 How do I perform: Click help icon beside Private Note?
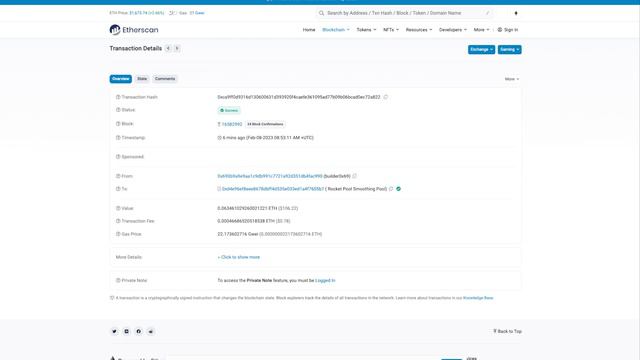pos(118,280)
